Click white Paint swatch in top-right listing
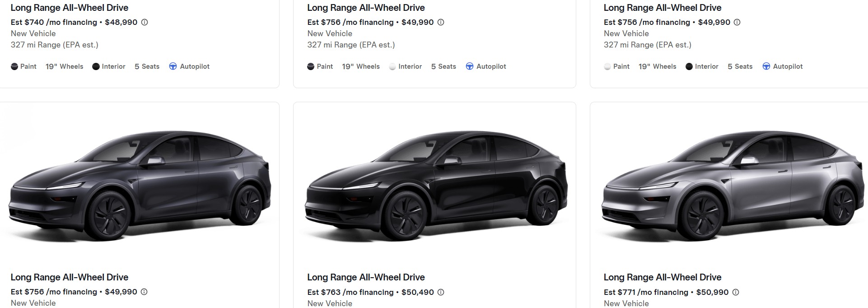Image resolution: width=868 pixels, height=308 pixels. pos(607,66)
